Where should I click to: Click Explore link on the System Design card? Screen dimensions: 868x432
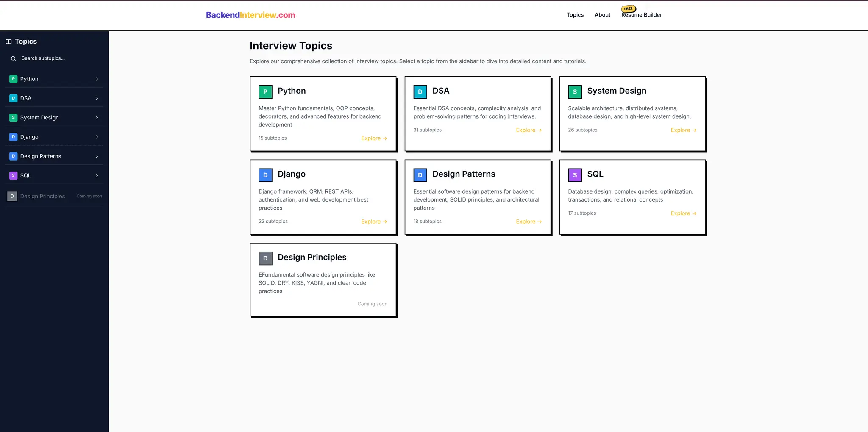(684, 130)
